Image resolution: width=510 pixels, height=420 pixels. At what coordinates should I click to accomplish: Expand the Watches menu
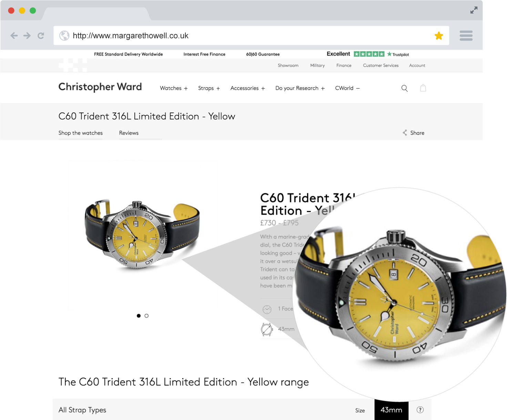tap(174, 88)
